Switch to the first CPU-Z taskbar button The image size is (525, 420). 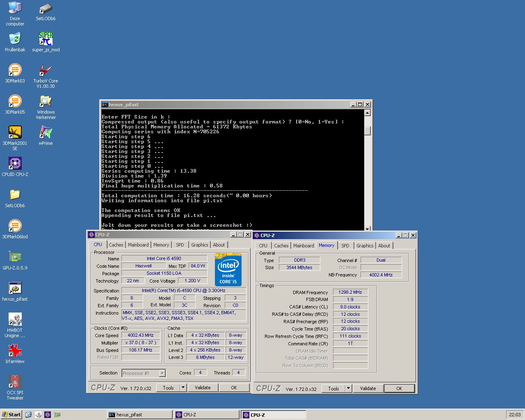pyautogui.click(x=207, y=415)
